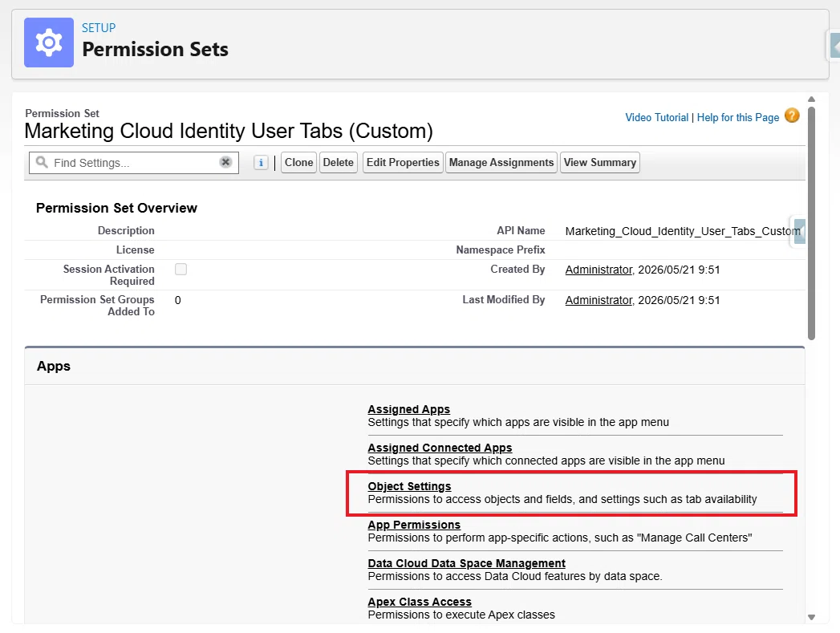Expand the side tab beside API Name

coord(799,231)
